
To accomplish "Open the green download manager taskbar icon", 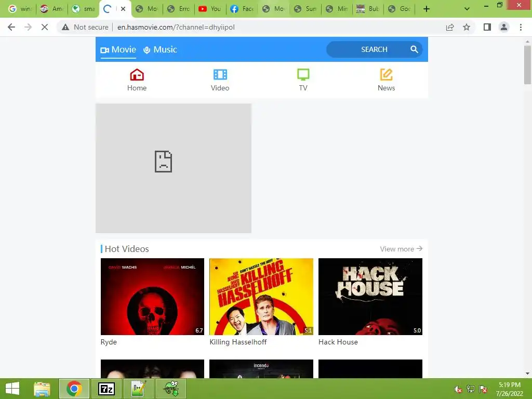I will pos(171,389).
